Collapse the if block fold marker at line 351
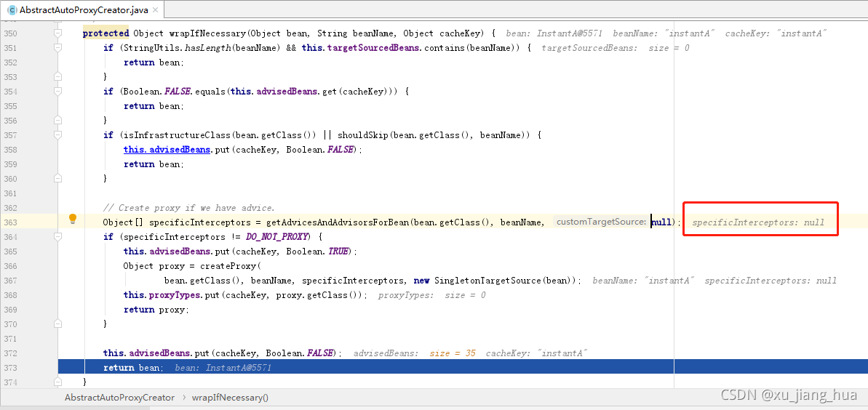Screen dimensions: 868x410 [x=58, y=48]
